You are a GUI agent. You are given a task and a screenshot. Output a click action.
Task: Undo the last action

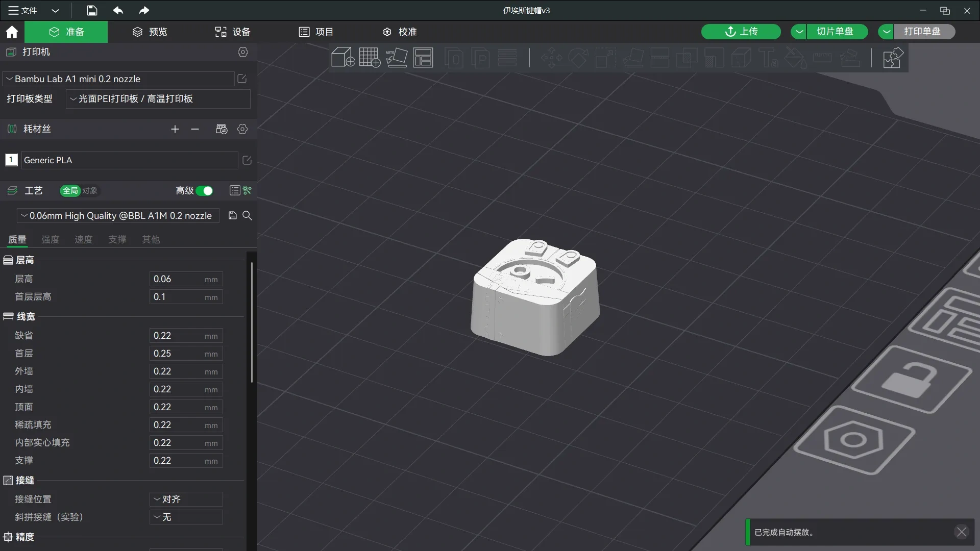point(118,10)
